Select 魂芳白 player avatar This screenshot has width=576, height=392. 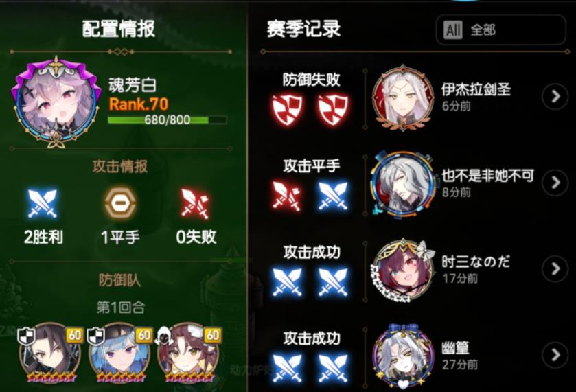point(56,102)
